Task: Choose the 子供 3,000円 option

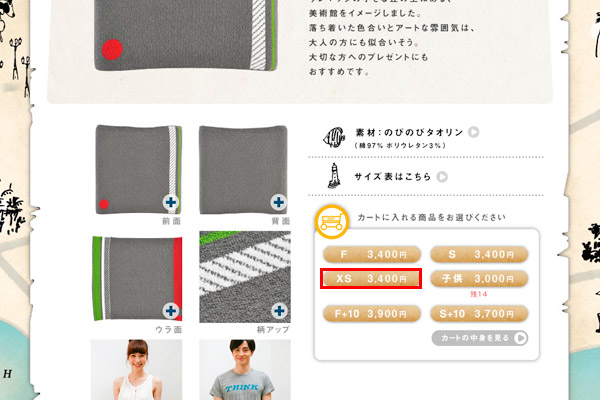Action: point(479,279)
